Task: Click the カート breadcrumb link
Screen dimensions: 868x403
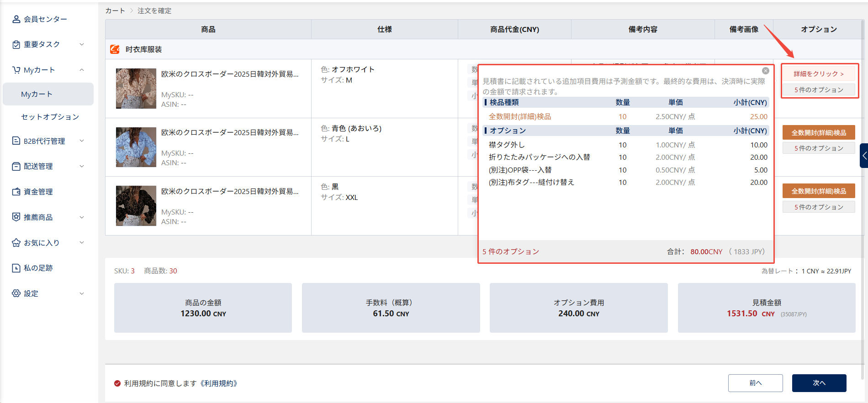Action: click(115, 10)
